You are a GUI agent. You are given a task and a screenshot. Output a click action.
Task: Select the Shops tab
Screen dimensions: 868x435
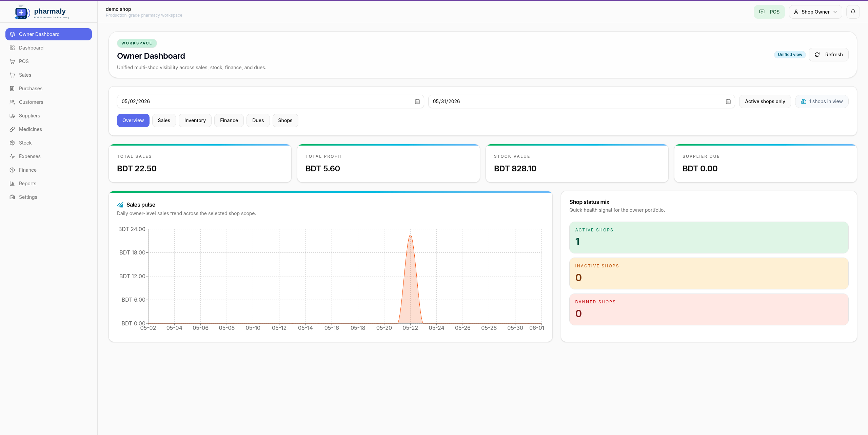(285, 120)
